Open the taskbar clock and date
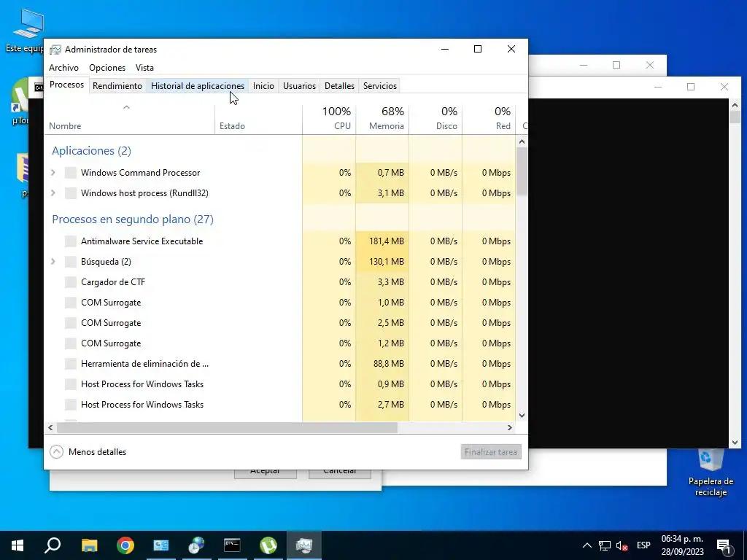This screenshot has height=560, width=747. pyautogui.click(x=682, y=545)
